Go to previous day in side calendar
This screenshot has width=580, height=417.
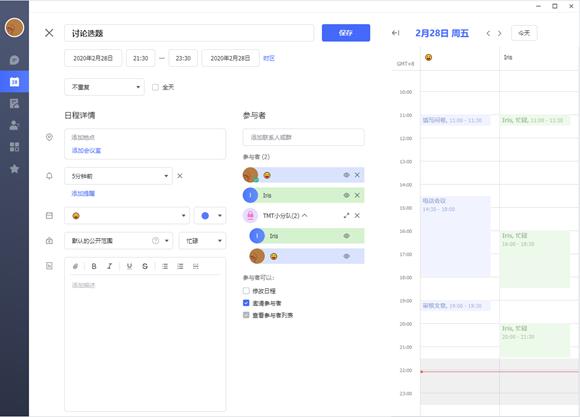pos(488,33)
